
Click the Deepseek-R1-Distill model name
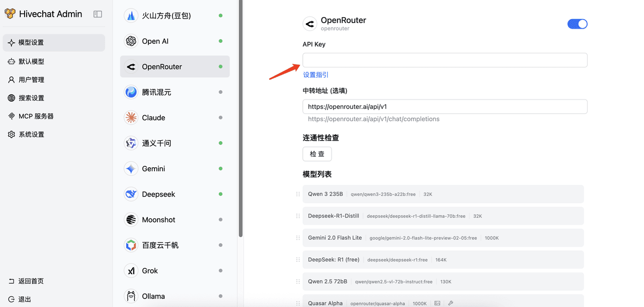click(x=334, y=216)
